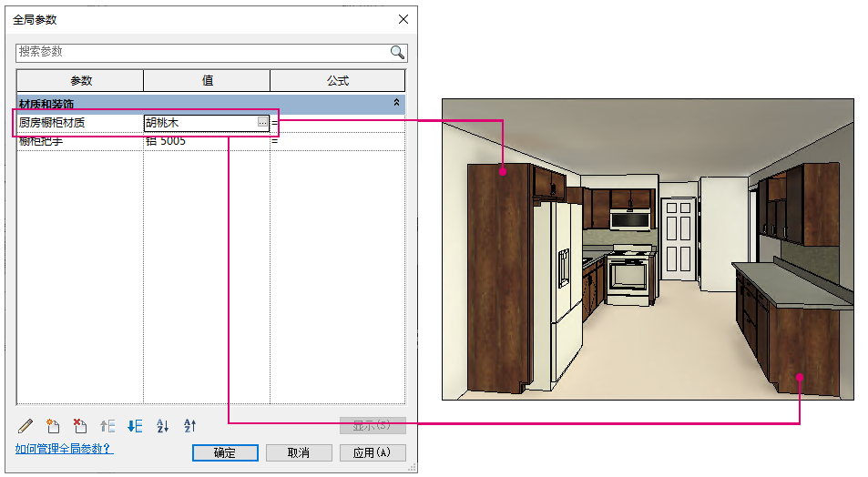Click the 取消 button
The image size is (868, 477).
(x=299, y=452)
